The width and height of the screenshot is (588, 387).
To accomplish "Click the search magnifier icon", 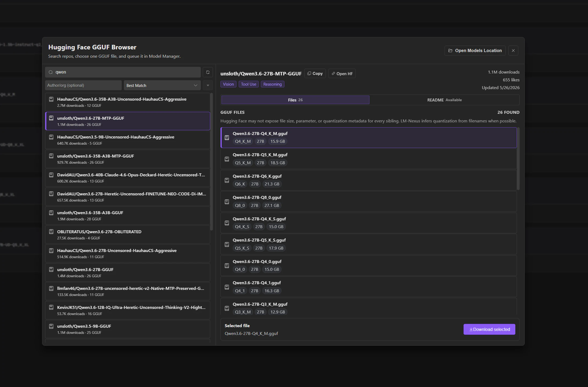I will (51, 72).
